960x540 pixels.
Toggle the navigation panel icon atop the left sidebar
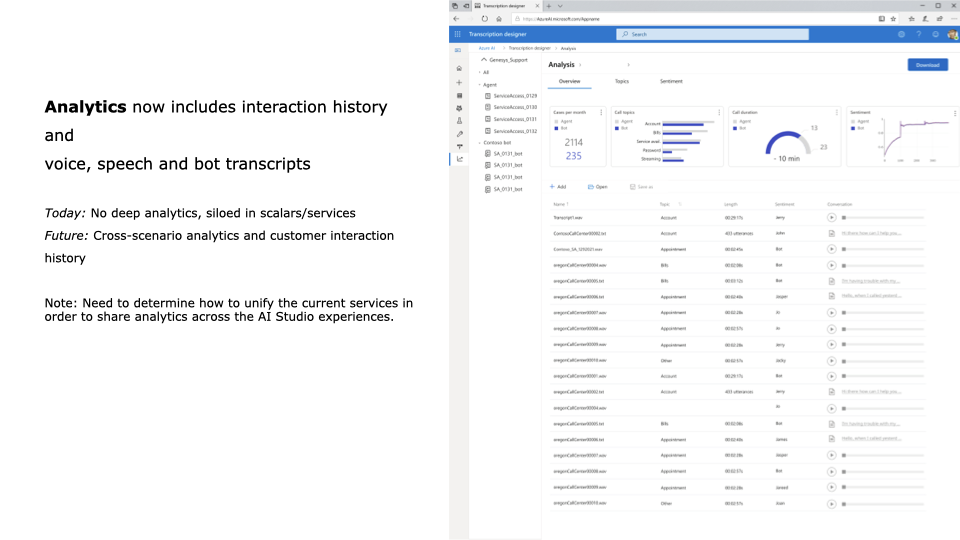click(x=458, y=50)
